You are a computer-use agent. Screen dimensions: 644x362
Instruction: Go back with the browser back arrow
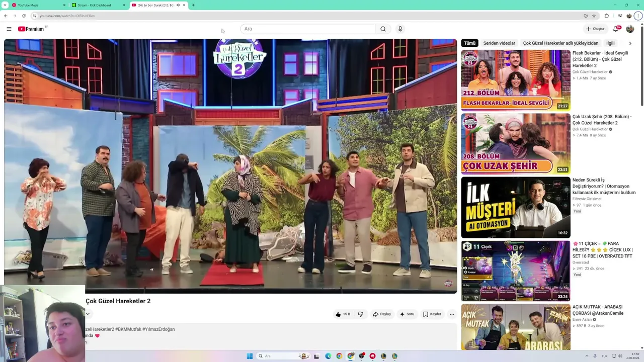coord(6,16)
